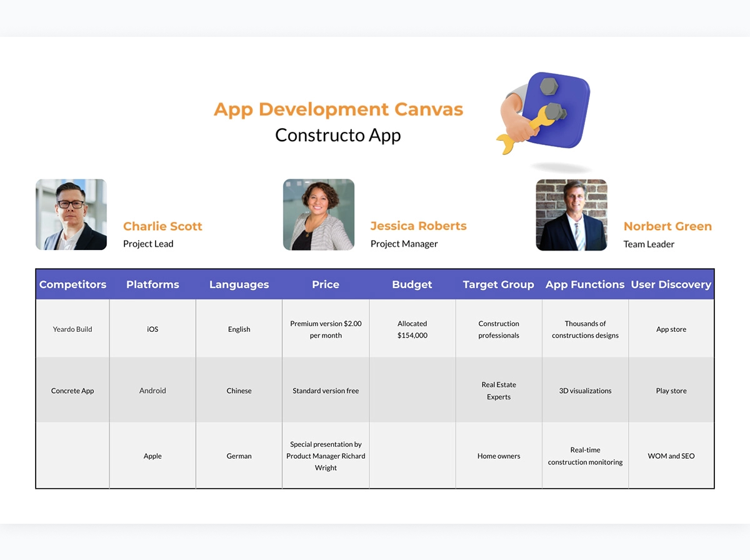Select the Platforms column header
Screen dimensions: 750x560
pyautogui.click(x=152, y=284)
